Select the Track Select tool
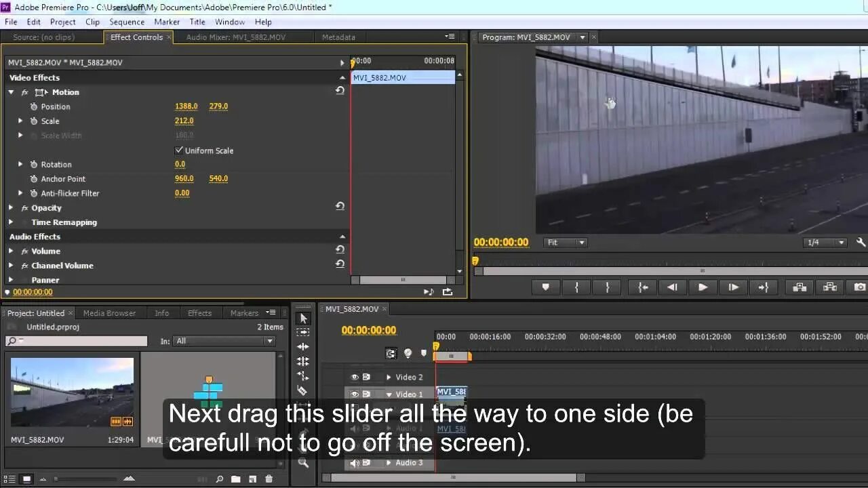868x488 pixels. pyautogui.click(x=303, y=333)
